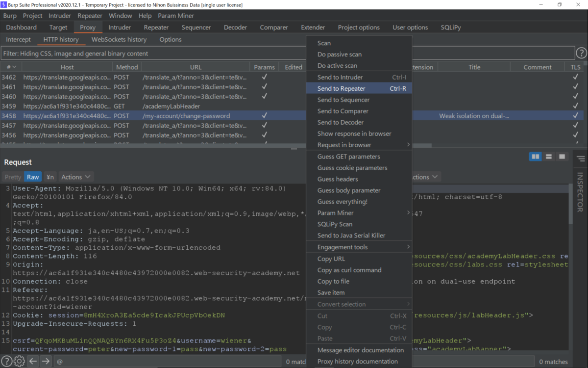
Task: Open the Param Miner menu bar item
Action: click(176, 16)
